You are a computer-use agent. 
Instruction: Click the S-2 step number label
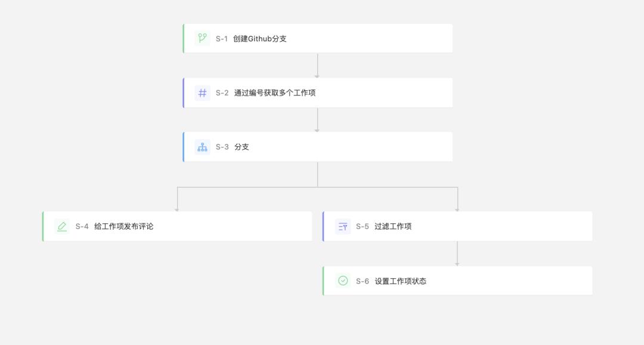click(222, 93)
